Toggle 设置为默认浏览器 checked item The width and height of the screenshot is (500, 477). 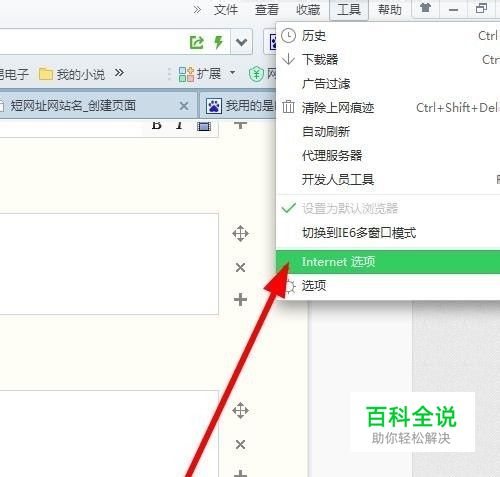coord(388,209)
